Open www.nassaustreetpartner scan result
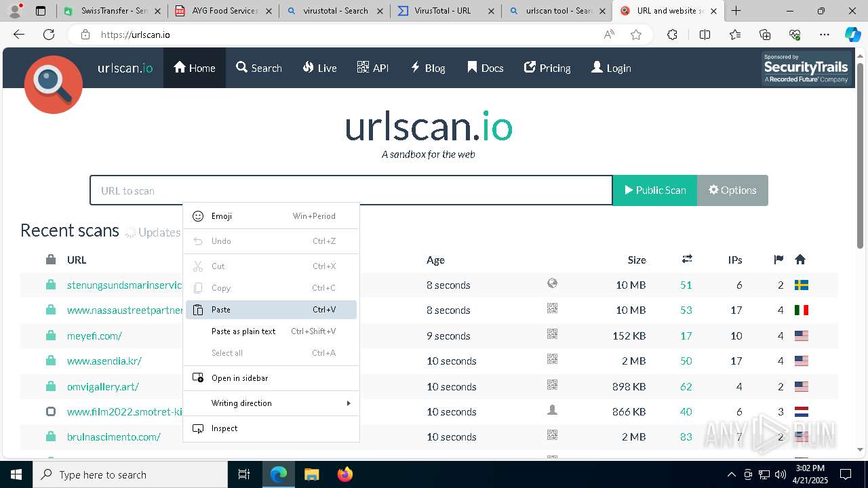This screenshot has height=488, width=868. click(125, 310)
